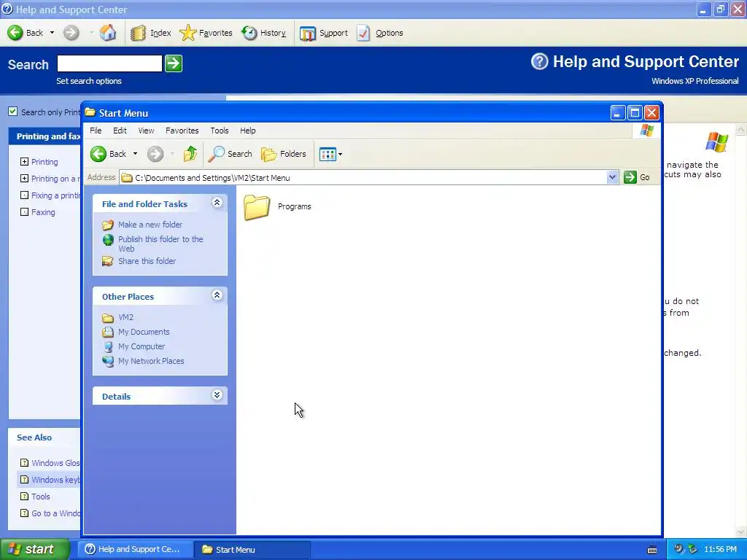Open My Computer under Other Places

click(142, 346)
